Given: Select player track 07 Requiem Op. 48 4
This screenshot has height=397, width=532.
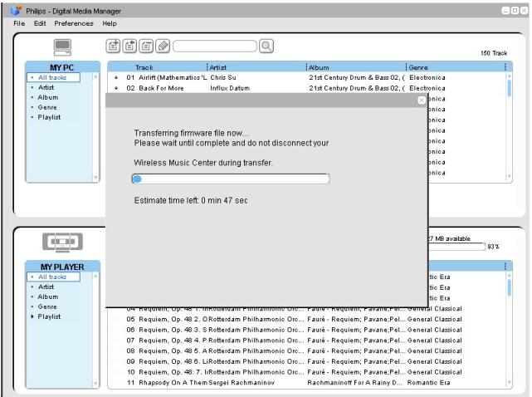Looking at the screenshot, I should [x=307, y=341].
